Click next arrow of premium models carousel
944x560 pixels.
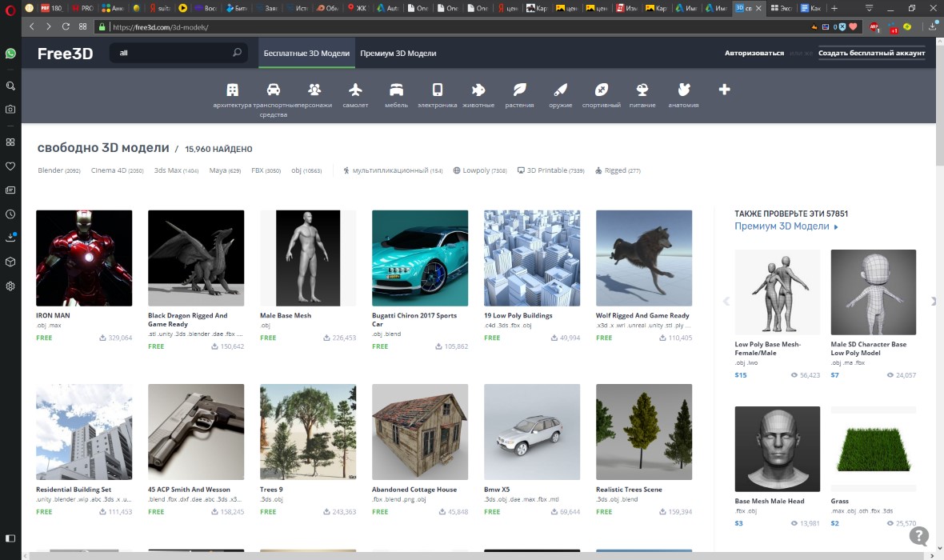(934, 301)
